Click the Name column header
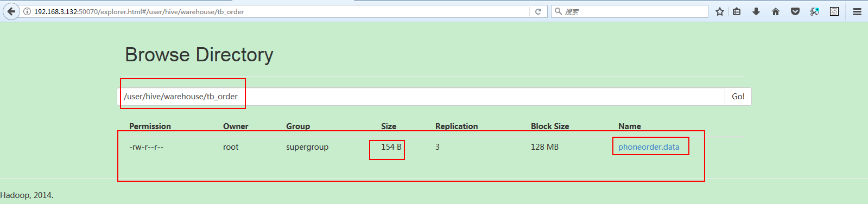Screen dimensions: 868x204 tap(630, 126)
